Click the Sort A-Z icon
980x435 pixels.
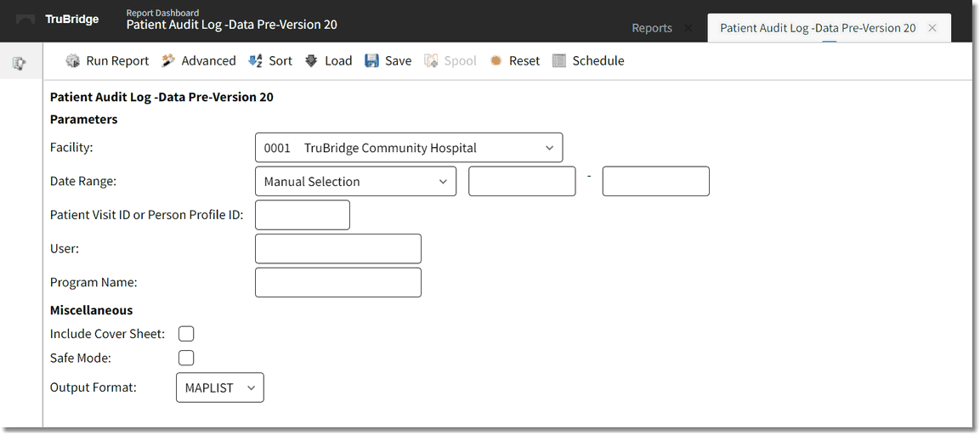click(x=255, y=60)
